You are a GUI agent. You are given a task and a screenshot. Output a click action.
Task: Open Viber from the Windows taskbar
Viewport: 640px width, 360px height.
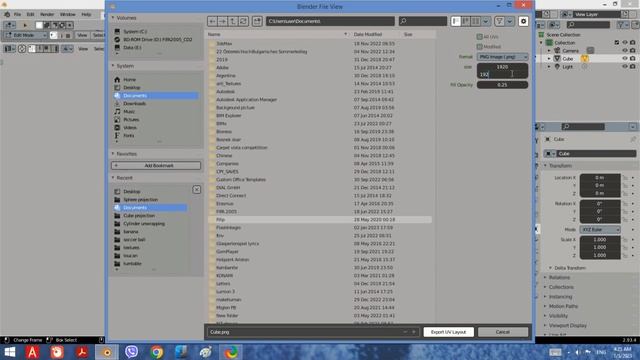click(x=131, y=352)
